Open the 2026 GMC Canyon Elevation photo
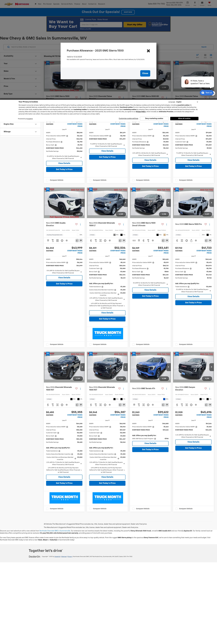The image size is (217, 644). click(x=193, y=367)
